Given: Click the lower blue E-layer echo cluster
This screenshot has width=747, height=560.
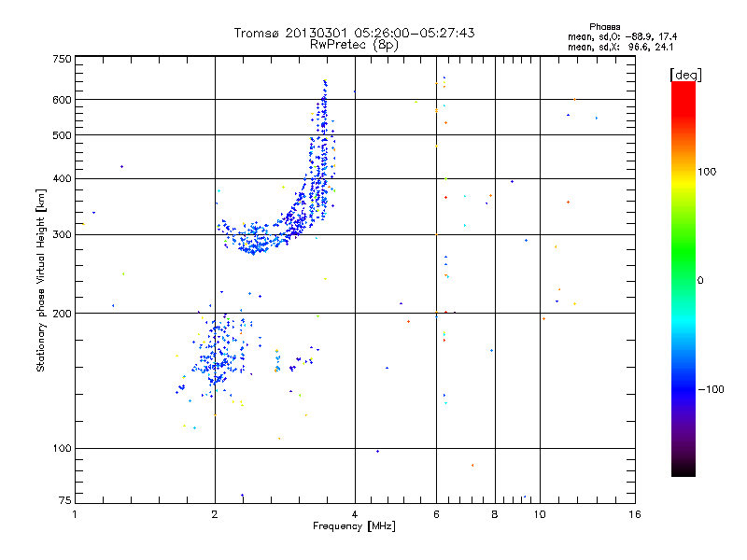Looking at the screenshot, I should (219, 355).
